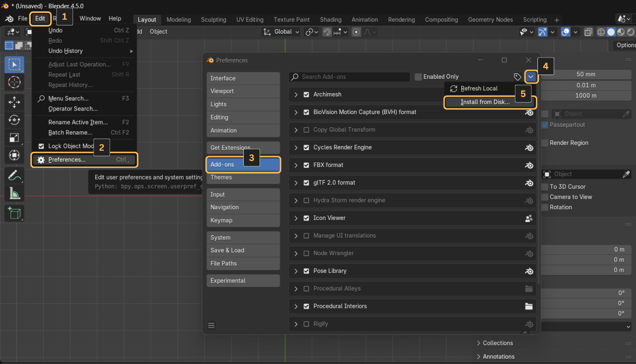Adjust the 50 mm focal length field

coord(586,75)
